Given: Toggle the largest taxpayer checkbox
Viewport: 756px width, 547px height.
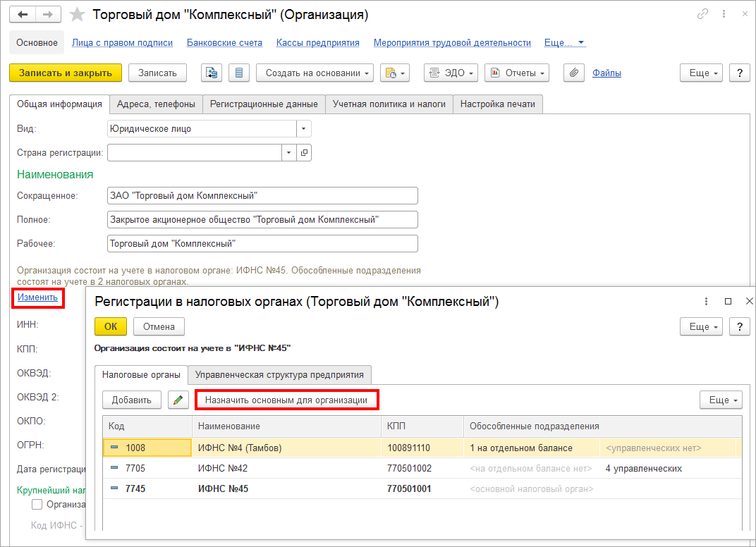Looking at the screenshot, I should click(x=37, y=504).
